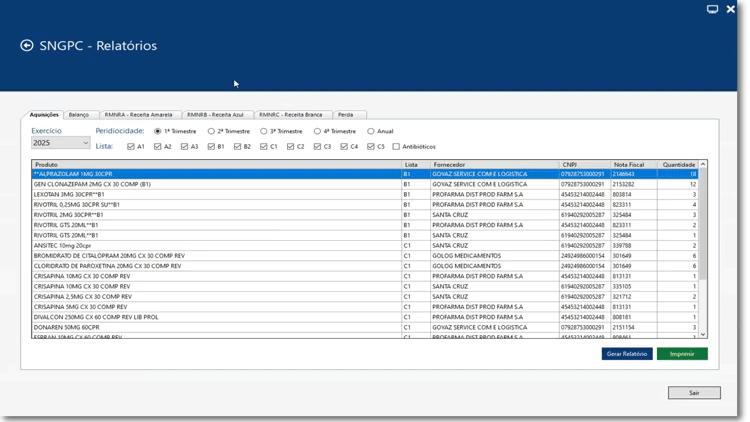Click the monitor icon in title bar
This screenshot has width=750, height=422.
(x=712, y=9)
